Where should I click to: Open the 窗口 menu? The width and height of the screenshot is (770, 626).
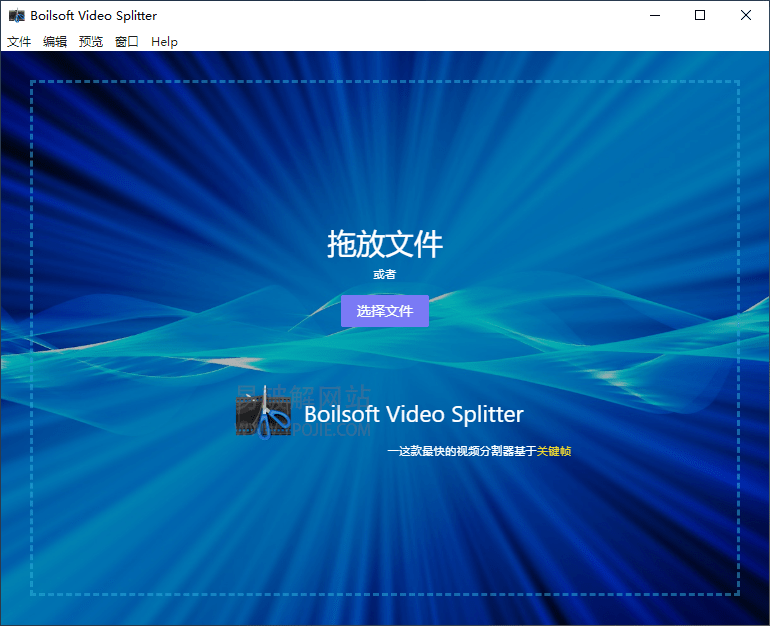[x=127, y=42]
